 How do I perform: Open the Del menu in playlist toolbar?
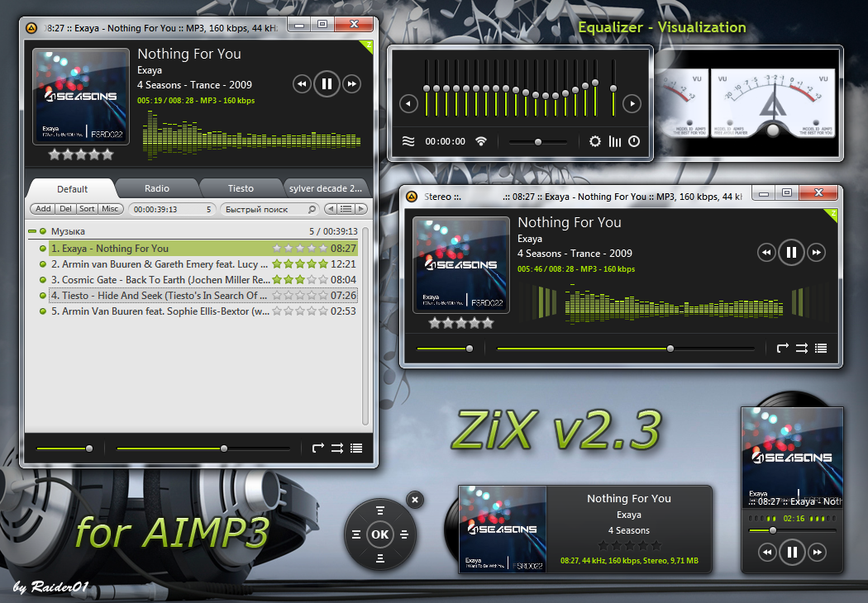pos(65,208)
